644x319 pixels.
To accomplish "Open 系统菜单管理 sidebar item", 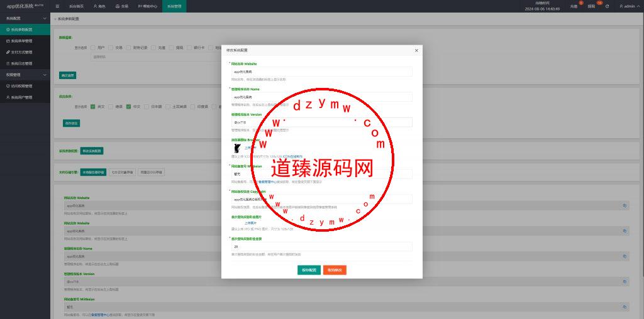I will pyautogui.click(x=25, y=41).
